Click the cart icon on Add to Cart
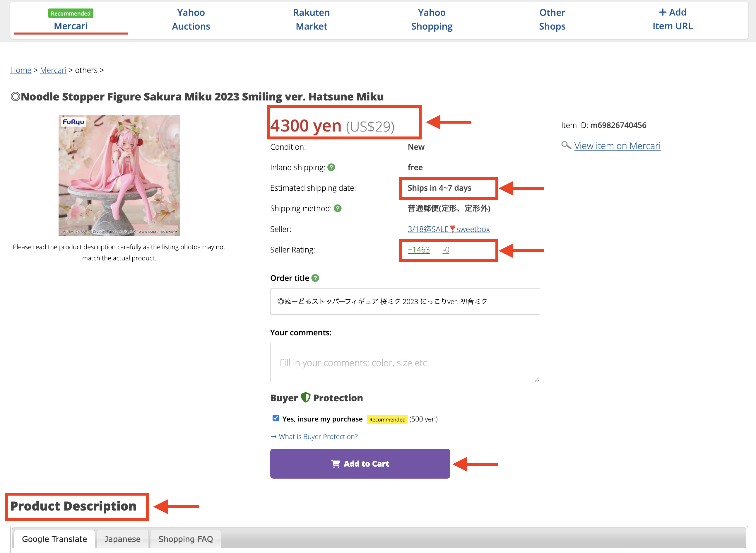 tap(335, 464)
